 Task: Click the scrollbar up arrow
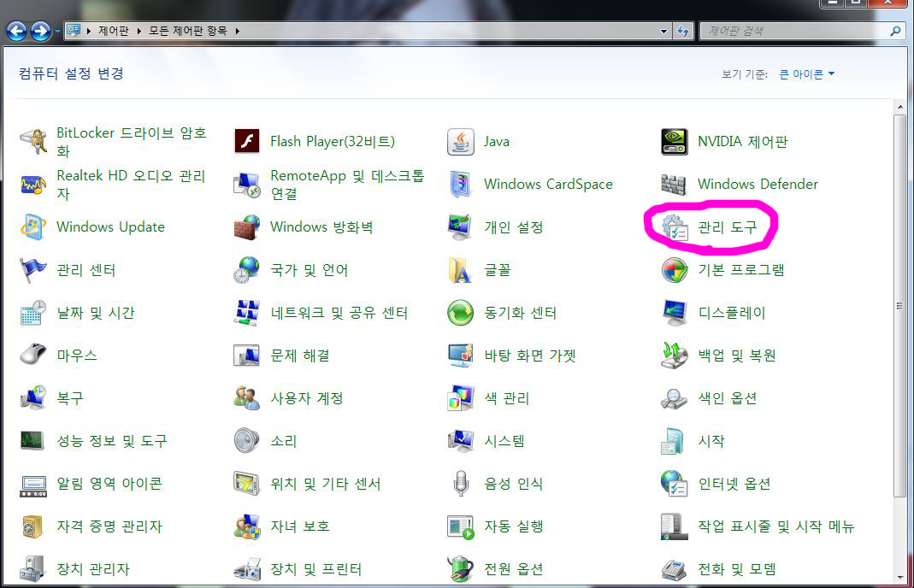tap(900, 107)
